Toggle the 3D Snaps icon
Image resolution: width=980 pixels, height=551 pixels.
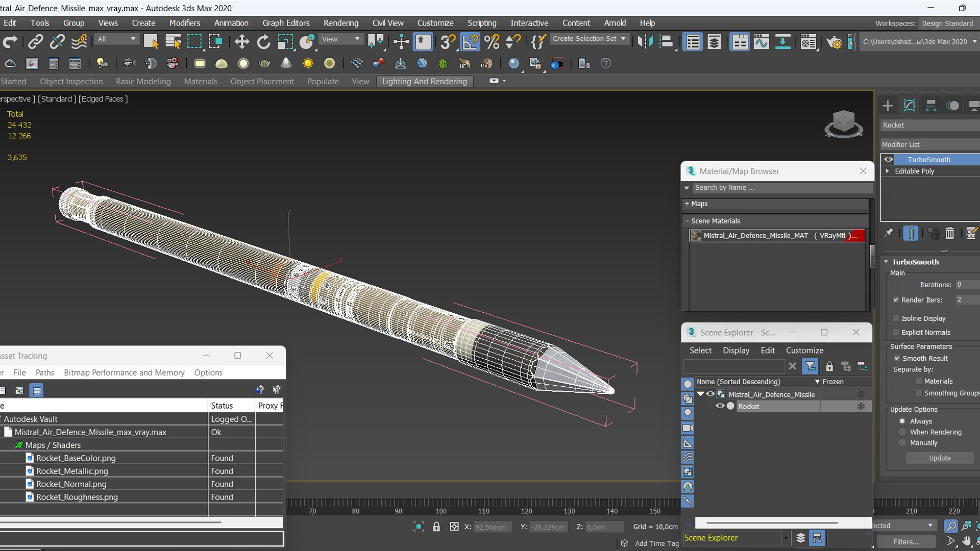click(448, 41)
